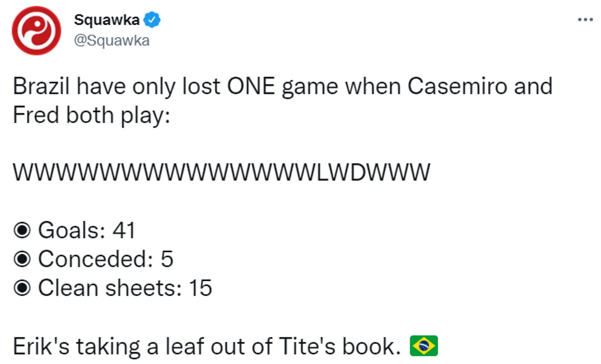601x364 pixels.
Task: Click the letter D in results sequence
Action: click(x=358, y=172)
